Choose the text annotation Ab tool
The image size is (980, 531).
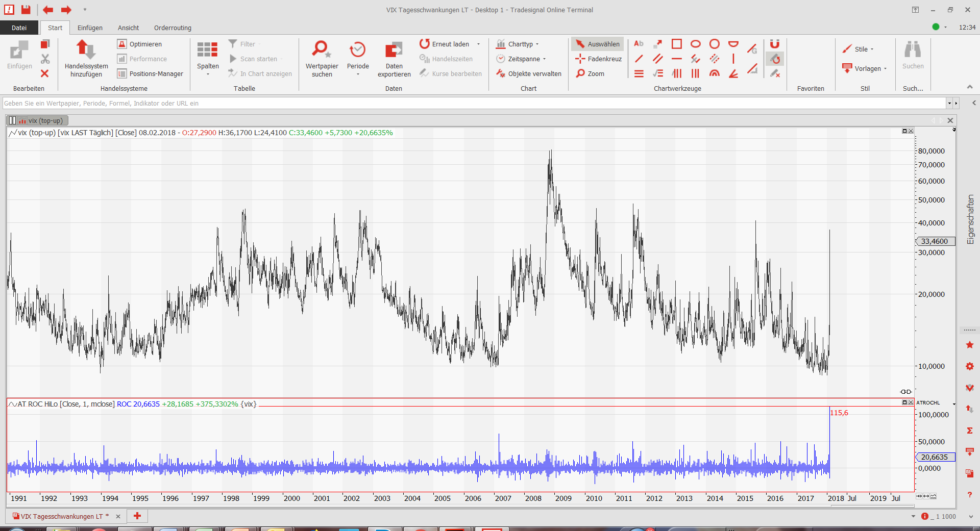[639, 44]
